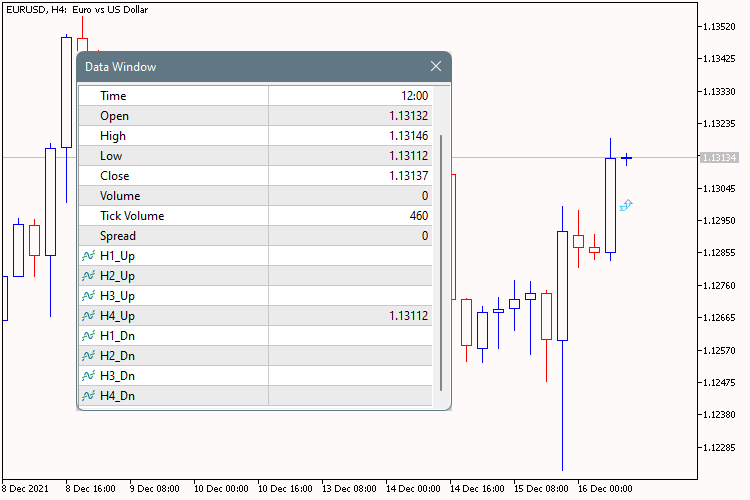Click the light blue arrow marker on chart

[x=626, y=205]
